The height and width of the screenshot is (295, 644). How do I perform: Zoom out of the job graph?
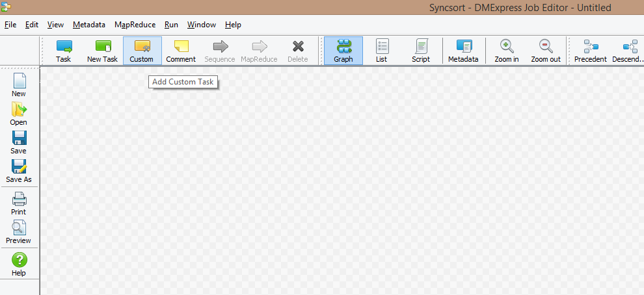point(546,51)
